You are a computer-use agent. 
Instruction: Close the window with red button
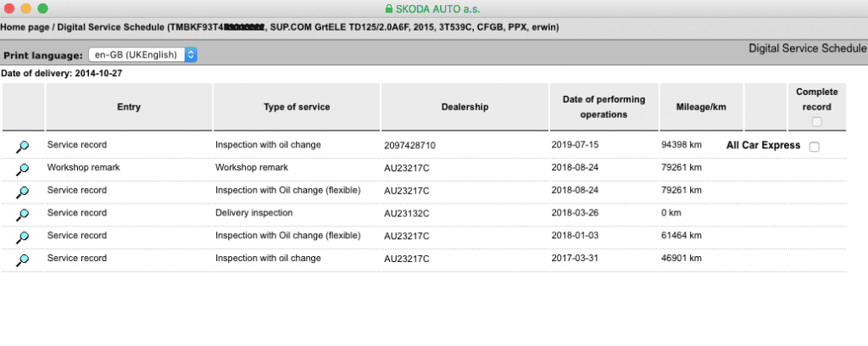point(8,8)
